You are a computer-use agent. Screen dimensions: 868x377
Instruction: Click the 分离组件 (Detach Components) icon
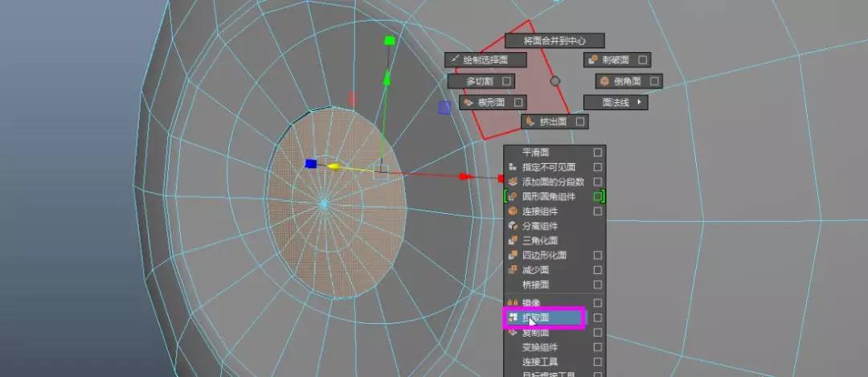click(513, 226)
